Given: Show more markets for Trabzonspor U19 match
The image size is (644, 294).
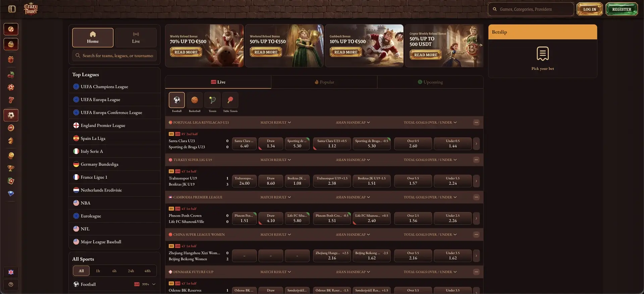Looking at the screenshot, I should 476,181.
